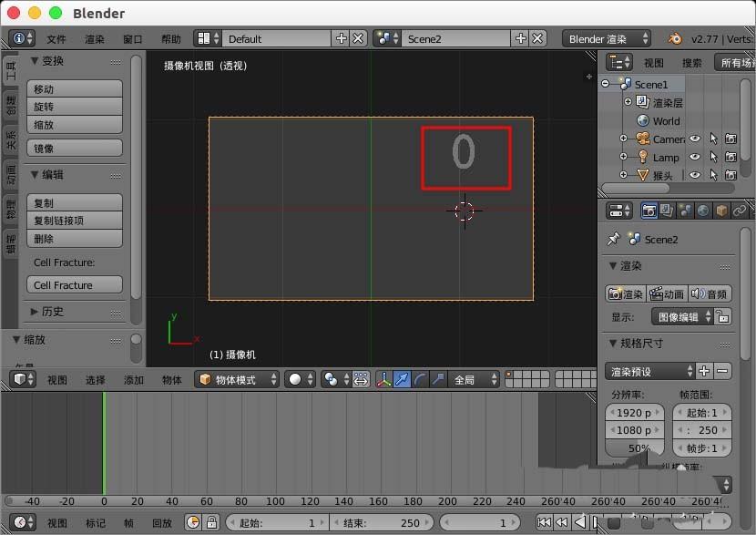Click the 3D view editor type icon
This screenshot has width=756, height=535.
coord(20,381)
